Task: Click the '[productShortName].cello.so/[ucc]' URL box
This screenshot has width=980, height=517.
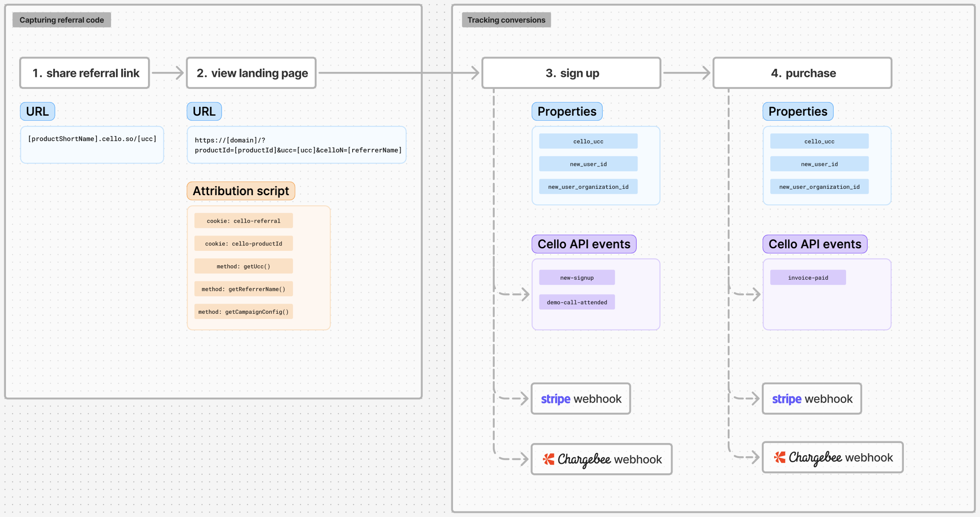Action: (92, 145)
